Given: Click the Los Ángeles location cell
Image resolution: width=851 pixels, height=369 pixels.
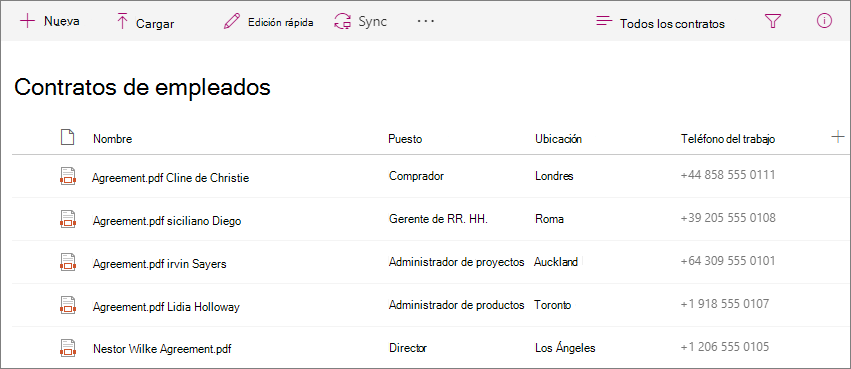Looking at the screenshot, I should [565, 348].
